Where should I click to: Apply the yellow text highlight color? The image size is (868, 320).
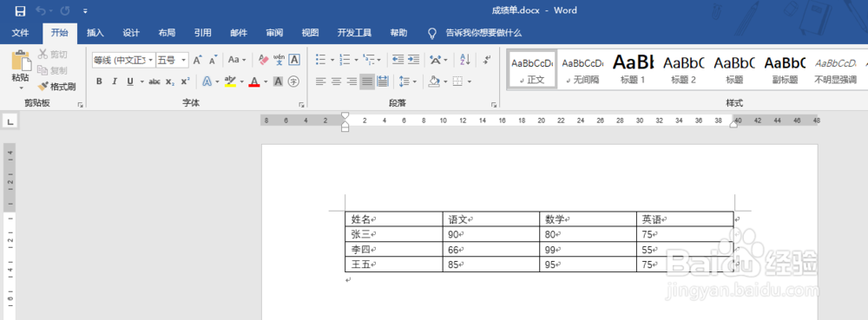[230, 82]
